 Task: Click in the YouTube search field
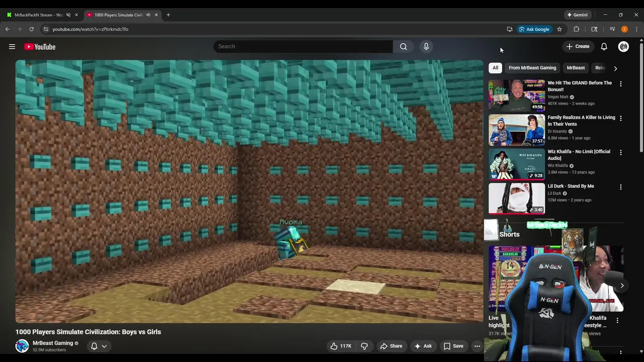(303, 47)
